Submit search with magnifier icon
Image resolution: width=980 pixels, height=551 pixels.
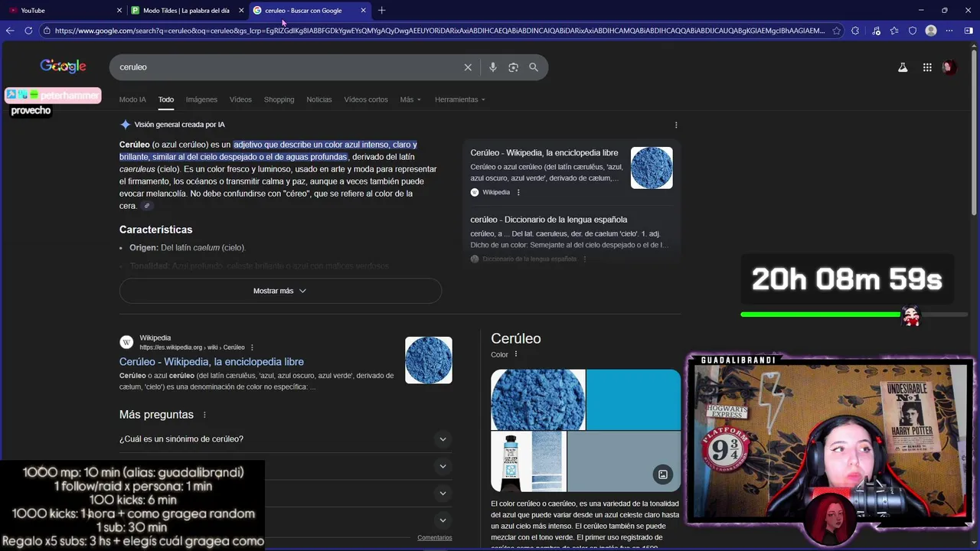pyautogui.click(x=534, y=67)
